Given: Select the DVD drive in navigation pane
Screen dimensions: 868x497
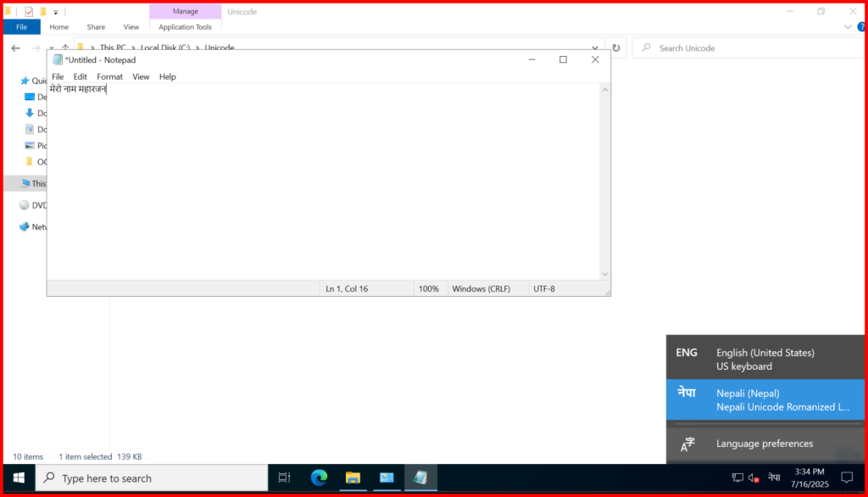Looking at the screenshot, I should pos(33,205).
